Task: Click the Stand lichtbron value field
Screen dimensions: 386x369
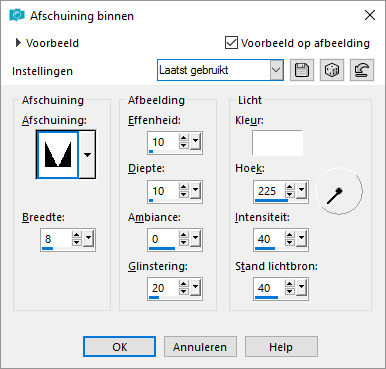Action: (269, 288)
